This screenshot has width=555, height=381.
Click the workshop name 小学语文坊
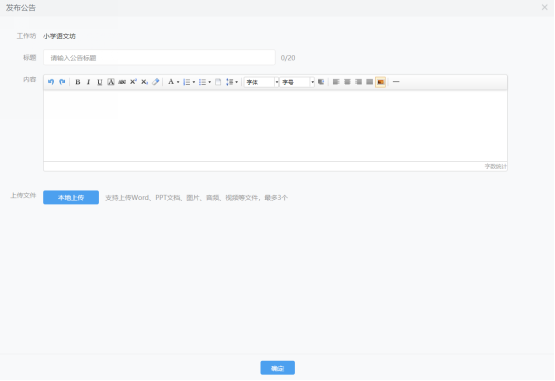point(59,36)
